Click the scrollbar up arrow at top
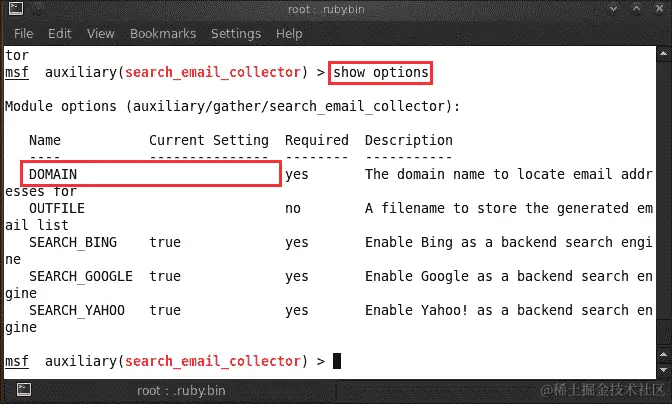This screenshot has width=672, height=404. [x=663, y=54]
